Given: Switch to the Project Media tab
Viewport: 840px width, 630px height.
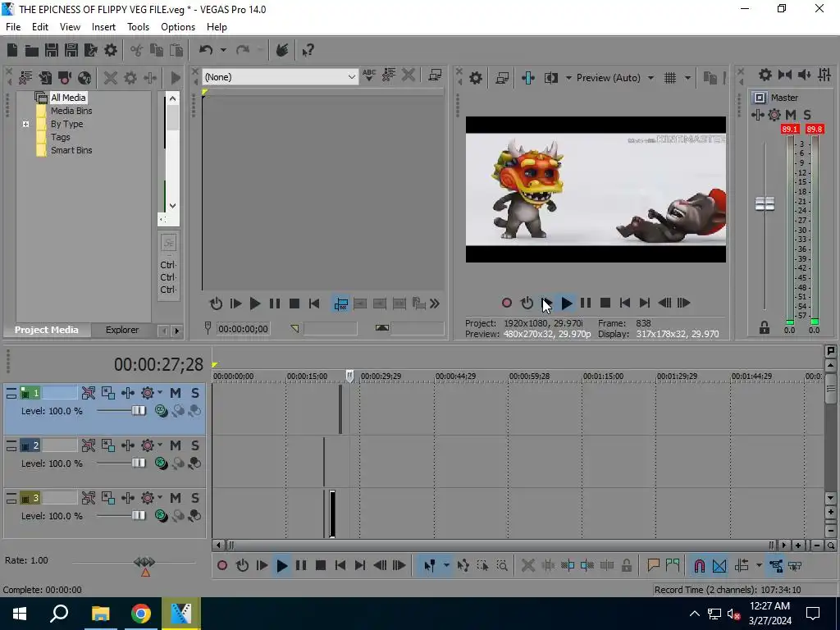Looking at the screenshot, I should click(x=47, y=330).
